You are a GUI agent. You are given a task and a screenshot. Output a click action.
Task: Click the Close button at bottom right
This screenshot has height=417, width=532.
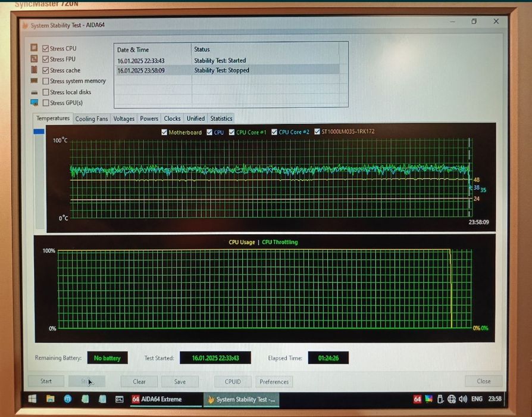click(x=483, y=381)
